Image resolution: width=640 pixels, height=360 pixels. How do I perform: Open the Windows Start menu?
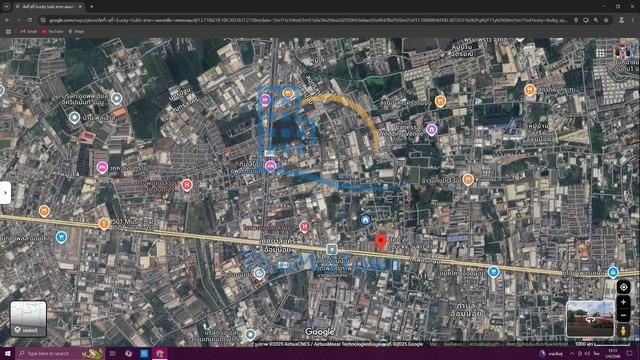7,353
